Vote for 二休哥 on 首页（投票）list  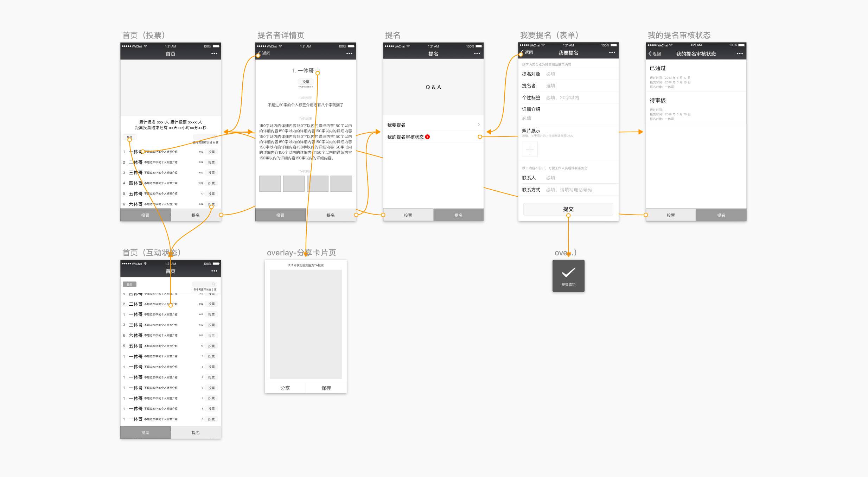tap(211, 162)
